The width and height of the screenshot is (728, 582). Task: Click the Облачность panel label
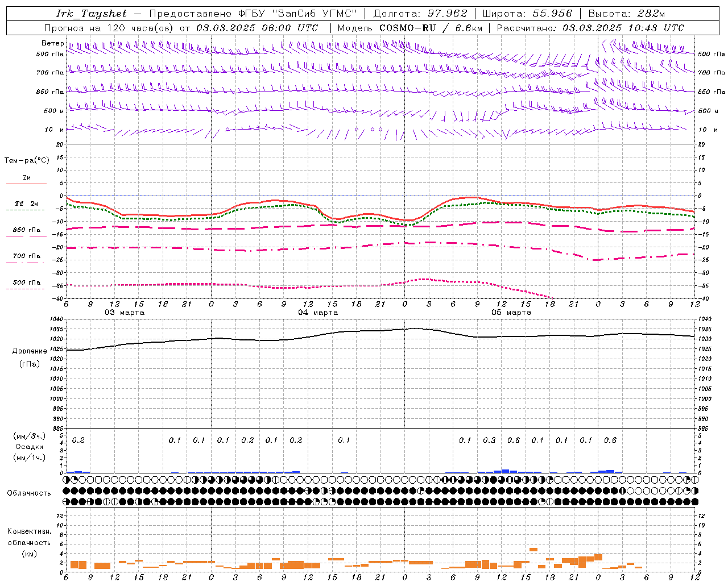[29, 493]
